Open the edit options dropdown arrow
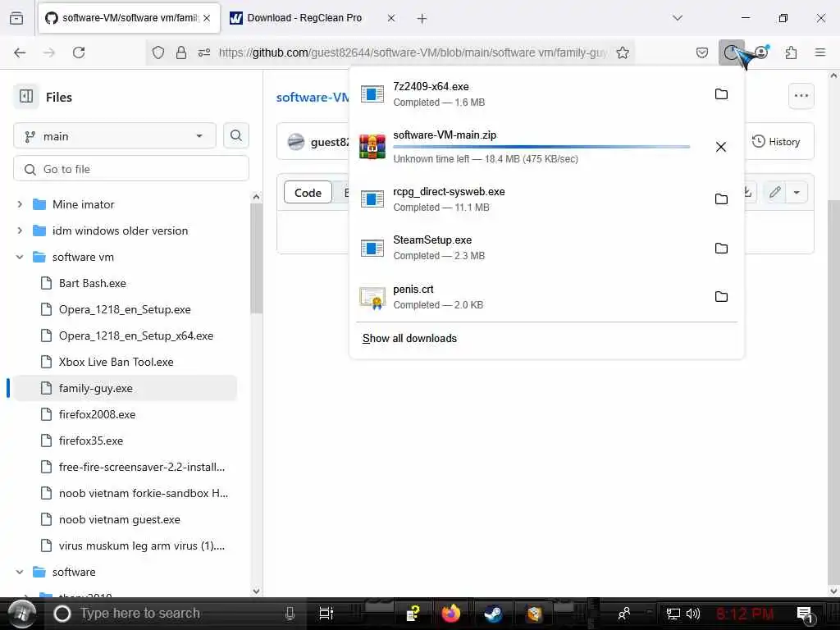The image size is (840, 630). [797, 192]
